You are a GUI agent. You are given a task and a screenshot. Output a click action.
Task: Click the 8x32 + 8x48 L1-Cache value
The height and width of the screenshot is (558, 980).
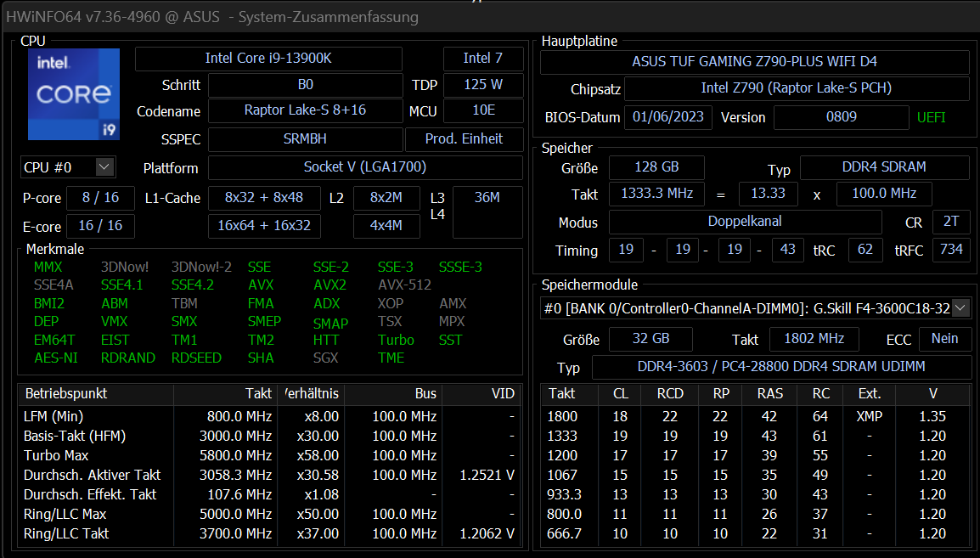[264, 198]
